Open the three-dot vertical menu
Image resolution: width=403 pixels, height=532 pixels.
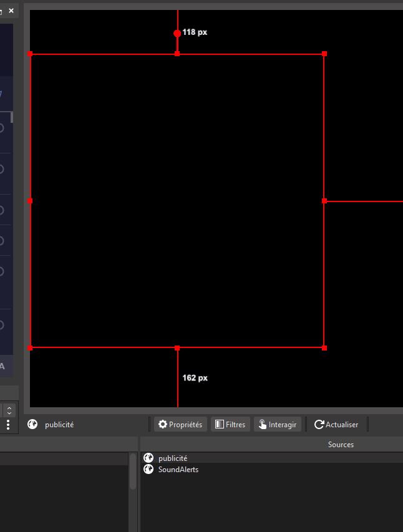[x=8, y=425]
